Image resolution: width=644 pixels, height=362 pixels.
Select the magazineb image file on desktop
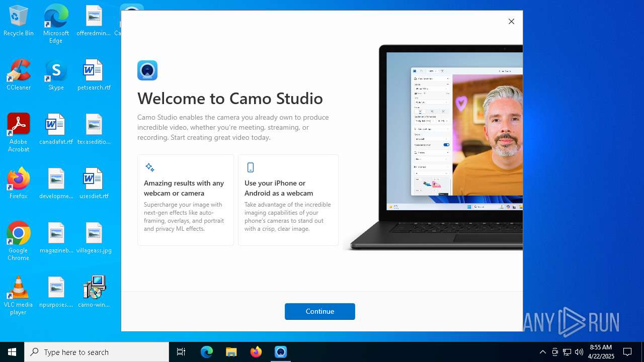click(56, 238)
